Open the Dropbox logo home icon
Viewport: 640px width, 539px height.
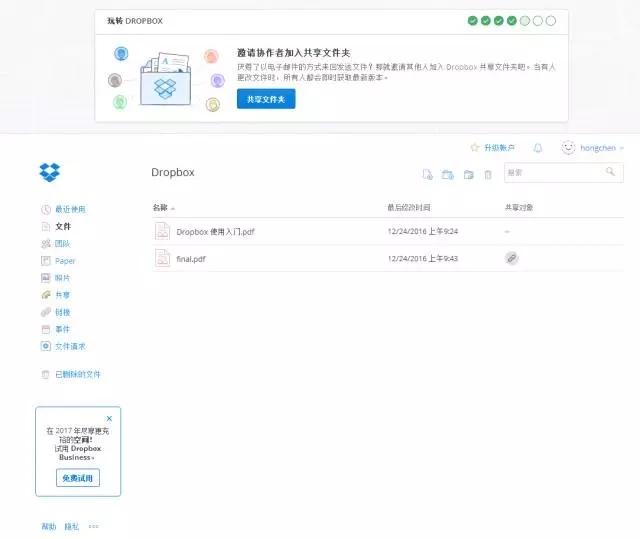pyautogui.click(x=50, y=172)
